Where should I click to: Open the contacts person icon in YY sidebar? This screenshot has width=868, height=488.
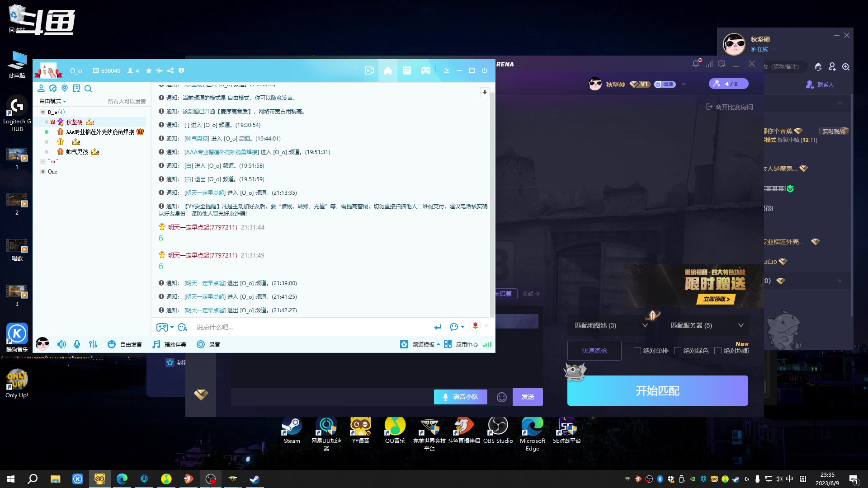tap(41, 88)
